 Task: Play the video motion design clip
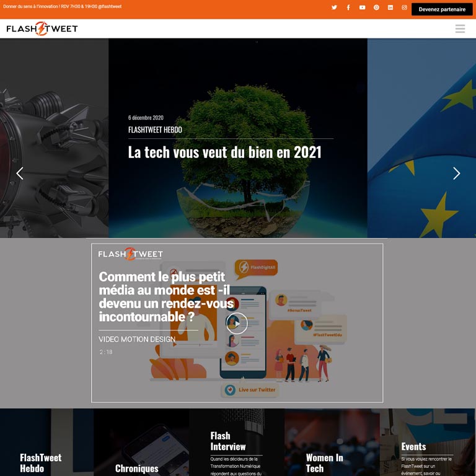point(237,324)
